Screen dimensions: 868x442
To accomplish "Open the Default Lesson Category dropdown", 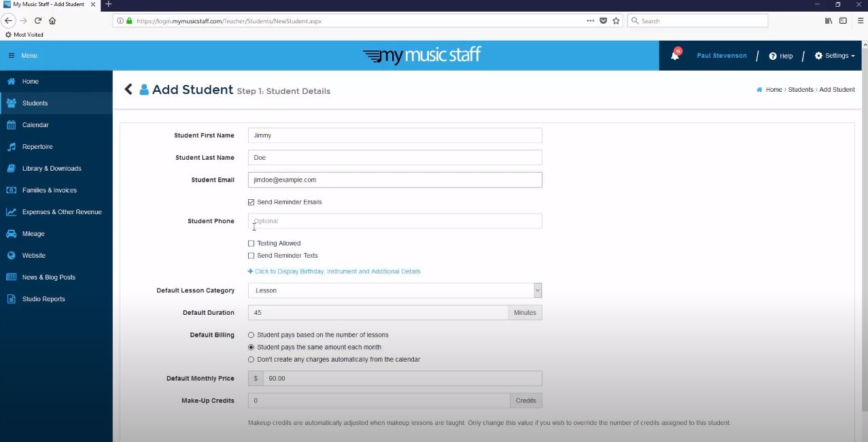I will [395, 290].
